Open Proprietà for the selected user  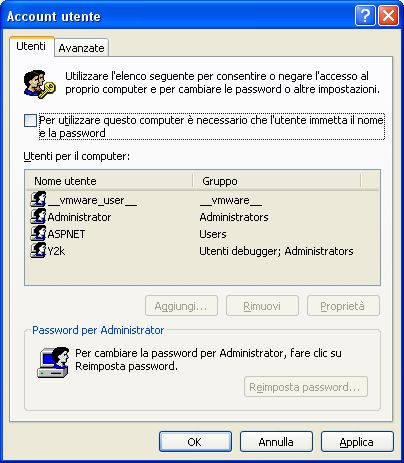[x=343, y=306]
